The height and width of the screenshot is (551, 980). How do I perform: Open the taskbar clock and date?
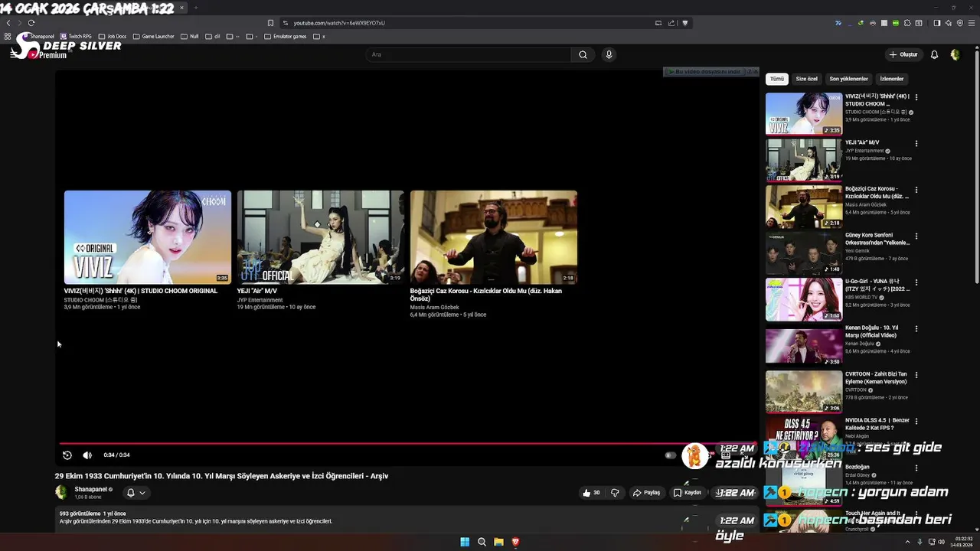tap(962, 542)
